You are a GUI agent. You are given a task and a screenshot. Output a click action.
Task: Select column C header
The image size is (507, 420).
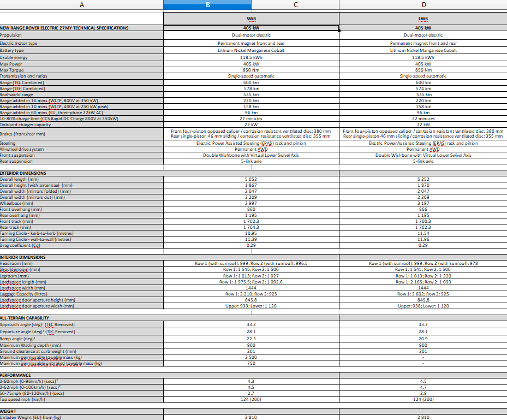coord(295,4)
